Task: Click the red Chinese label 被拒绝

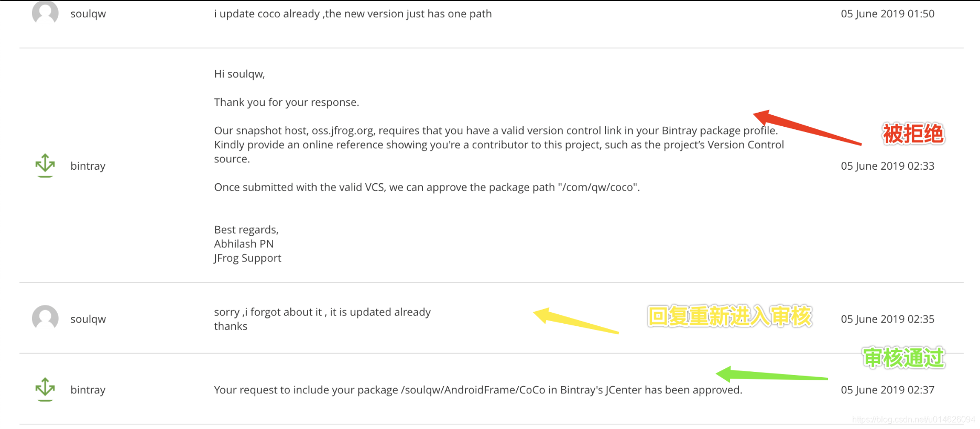Action: point(913,134)
